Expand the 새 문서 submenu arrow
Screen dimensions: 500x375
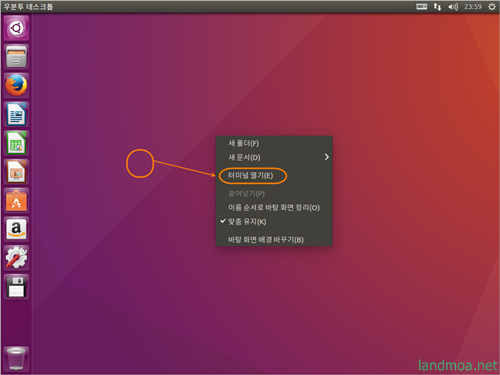coord(327,157)
